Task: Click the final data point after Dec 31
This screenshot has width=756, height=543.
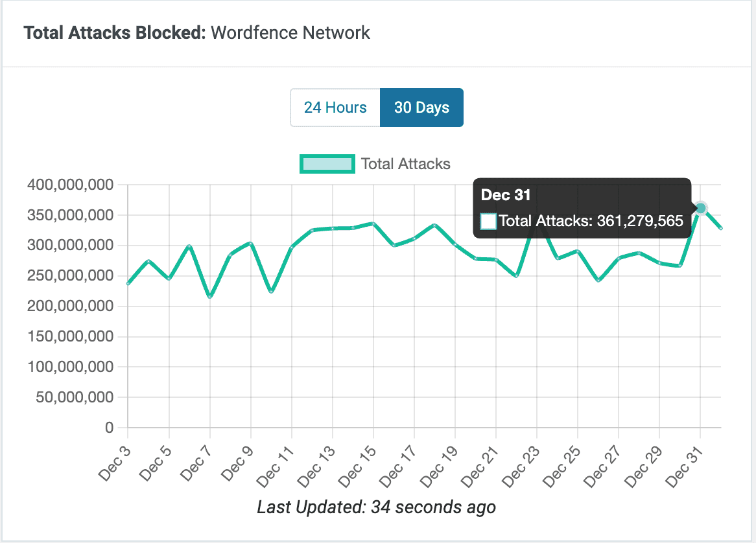Action: pyautogui.click(x=720, y=228)
